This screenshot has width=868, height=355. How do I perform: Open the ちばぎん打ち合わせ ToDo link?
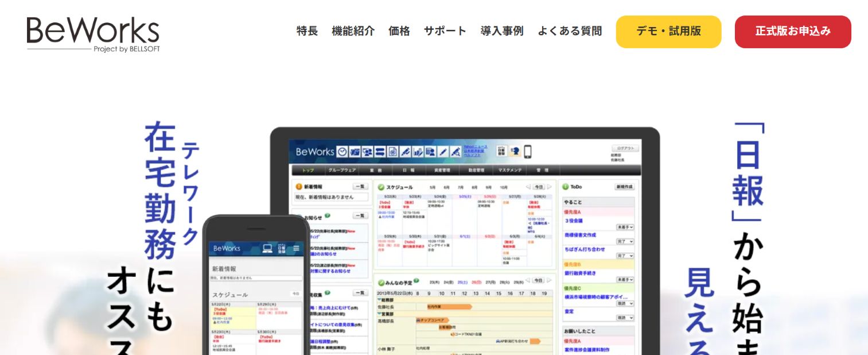585,249
